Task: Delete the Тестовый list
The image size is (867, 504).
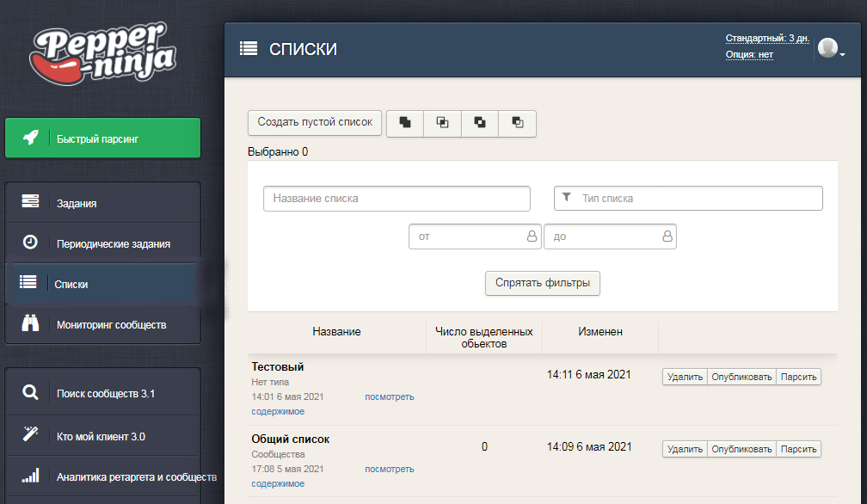Action: tap(685, 377)
